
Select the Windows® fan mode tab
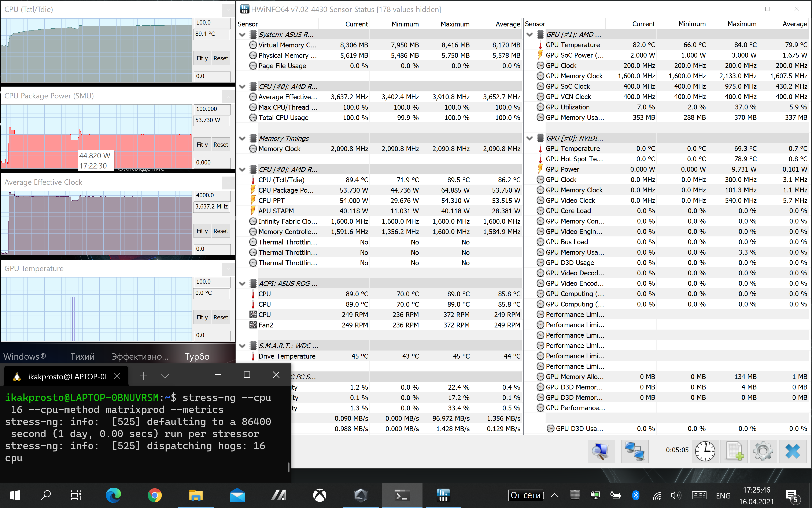(25, 356)
